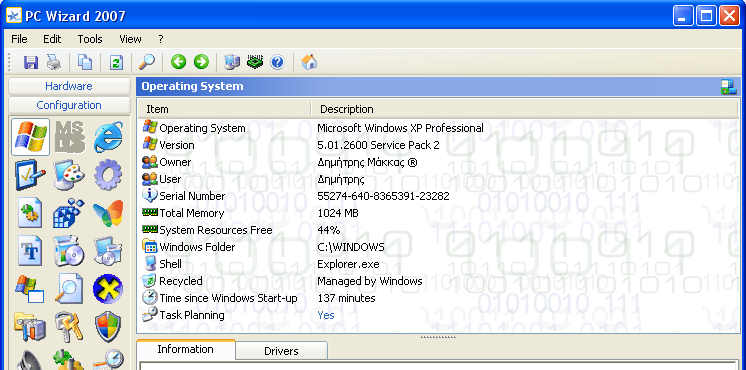The width and height of the screenshot is (746, 370).
Task: Switch to the Information tab
Action: [x=186, y=349]
